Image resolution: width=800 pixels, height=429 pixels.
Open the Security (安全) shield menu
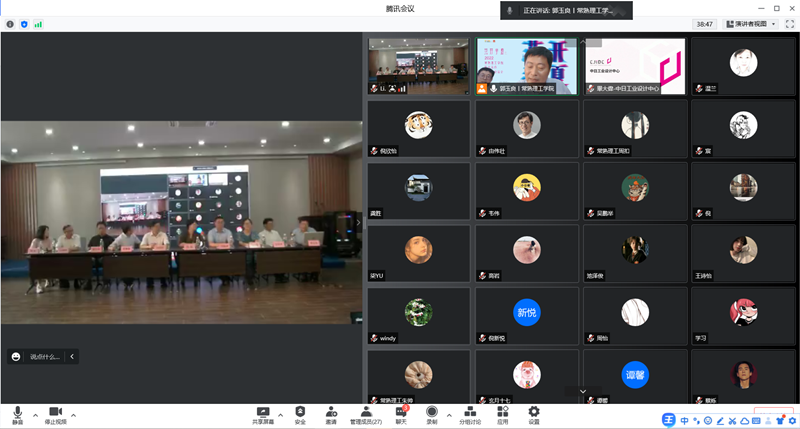click(x=300, y=415)
